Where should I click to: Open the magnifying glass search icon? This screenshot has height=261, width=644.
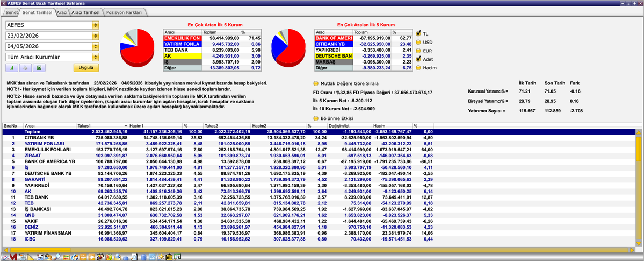click(57, 257)
